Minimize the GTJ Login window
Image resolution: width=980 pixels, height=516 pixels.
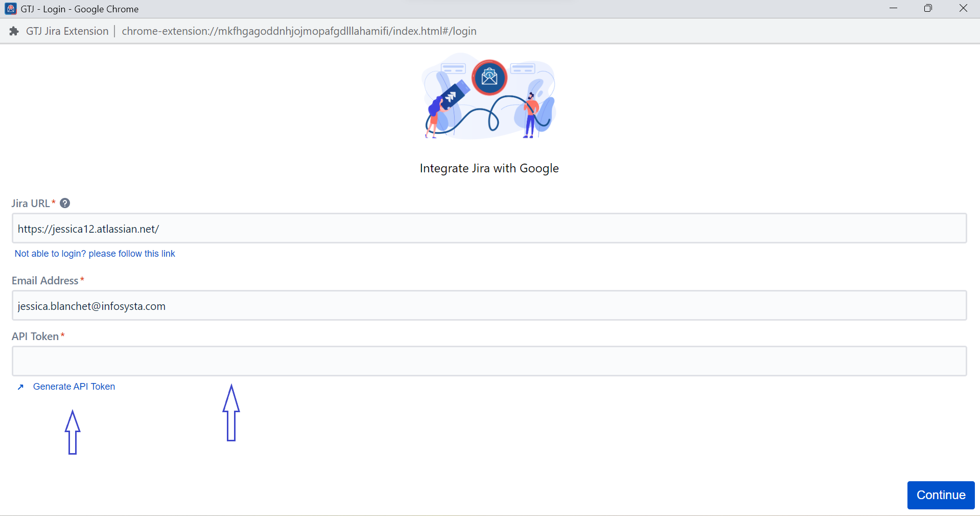(x=893, y=9)
